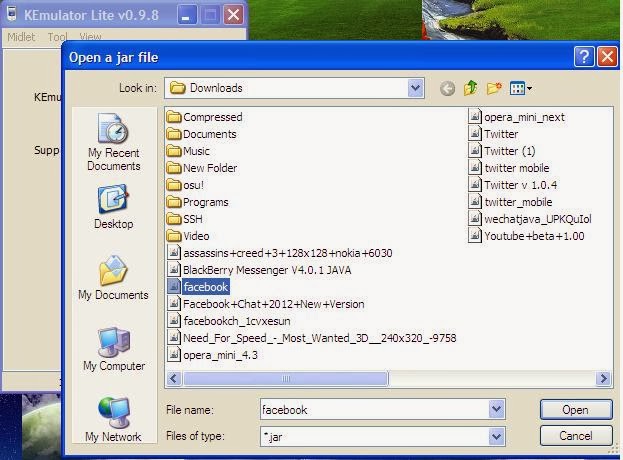This screenshot has height=460, width=623.
Task: Select Facebook+Chat+2012+New+Version file
Action: click(x=265, y=304)
